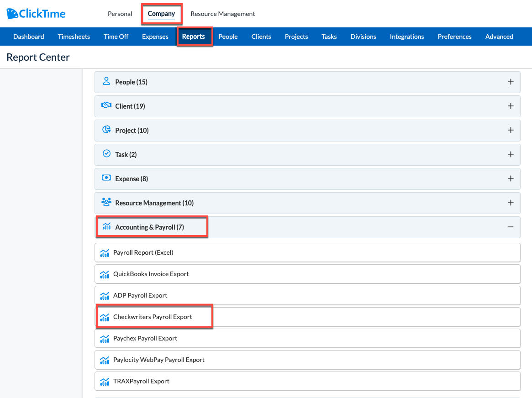Click the Task (2) category label
This screenshot has height=398, width=532.
tap(126, 155)
